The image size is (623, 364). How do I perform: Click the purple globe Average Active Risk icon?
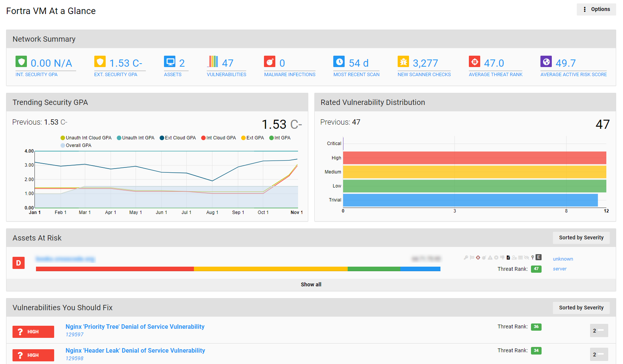click(x=546, y=61)
